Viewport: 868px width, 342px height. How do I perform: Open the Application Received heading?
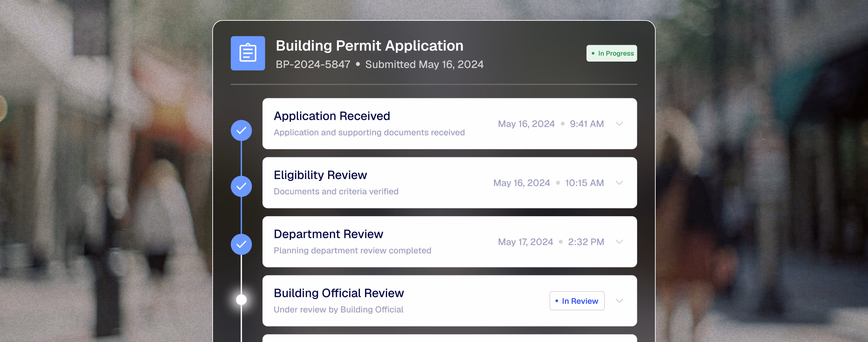click(x=332, y=116)
